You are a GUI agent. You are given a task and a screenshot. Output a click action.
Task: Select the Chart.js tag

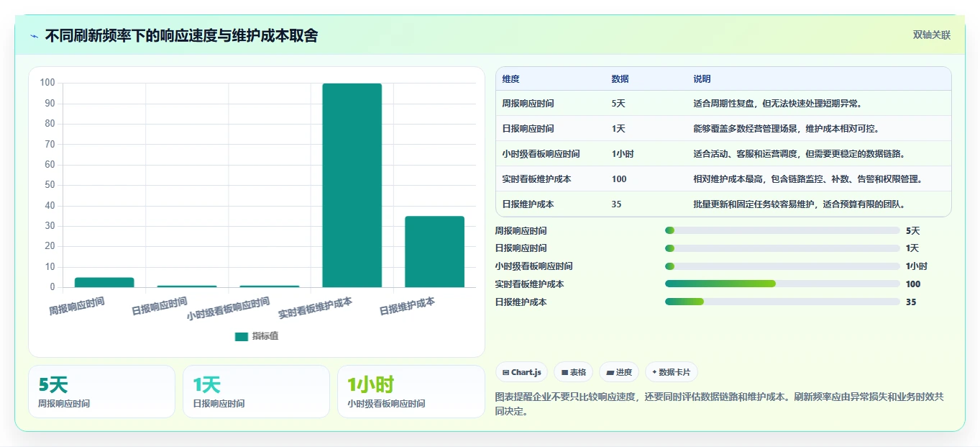click(x=522, y=372)
